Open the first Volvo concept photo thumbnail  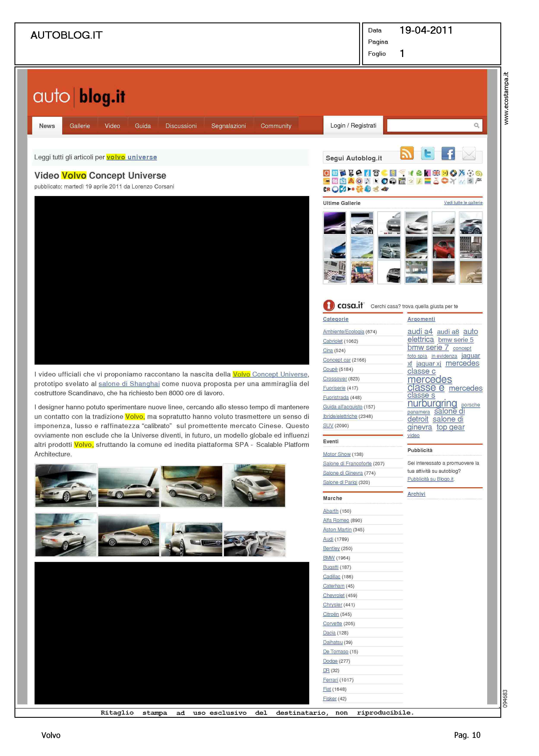[66, 485]
